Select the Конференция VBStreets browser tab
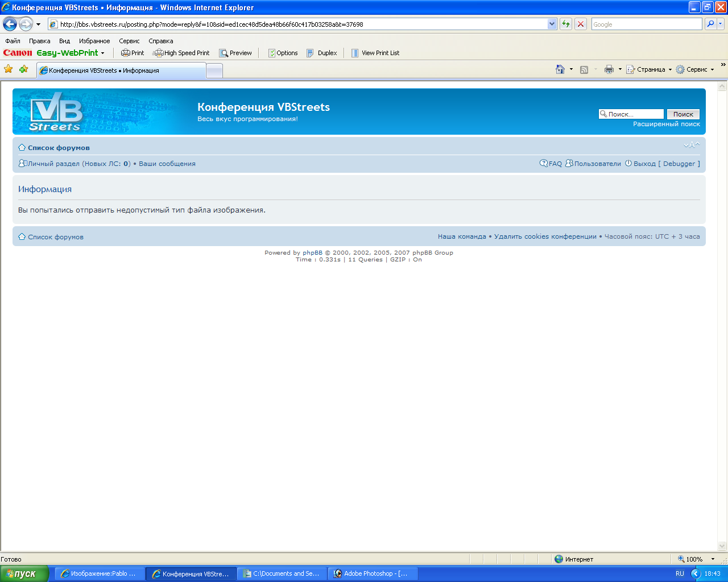 tap(121, 70)
